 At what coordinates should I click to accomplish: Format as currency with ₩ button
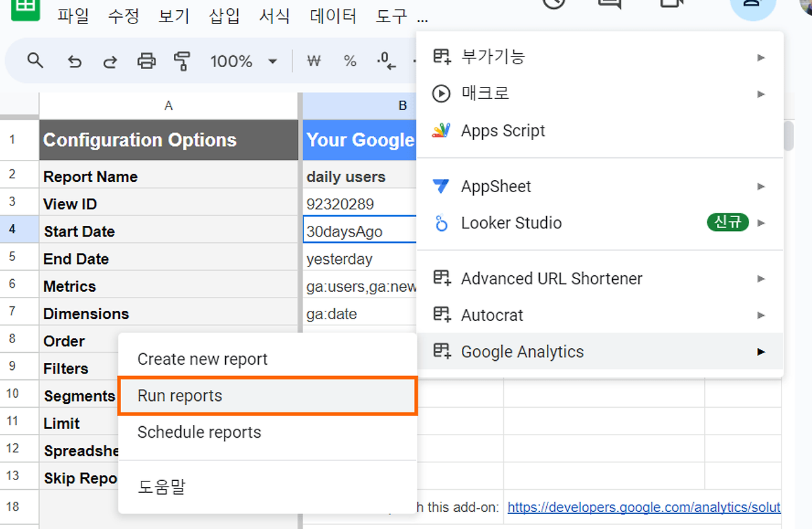pos(314,62)
